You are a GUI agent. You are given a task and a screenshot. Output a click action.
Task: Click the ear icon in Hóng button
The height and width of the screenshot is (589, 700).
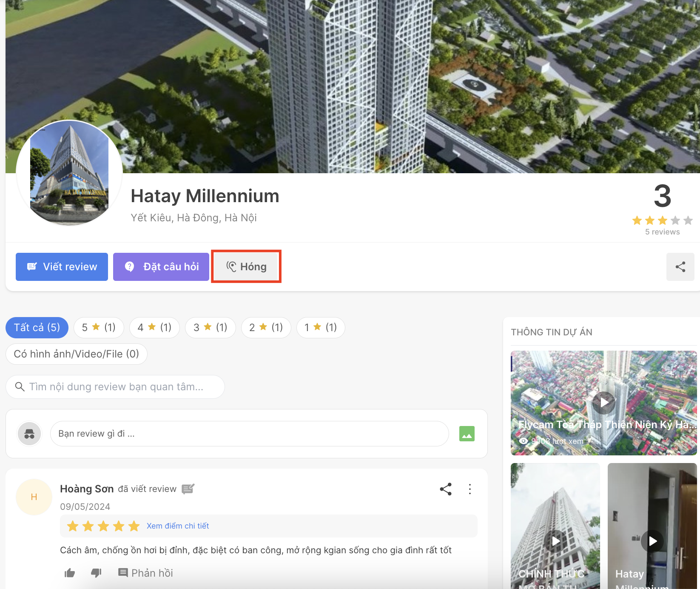click(x=231, y=267)
